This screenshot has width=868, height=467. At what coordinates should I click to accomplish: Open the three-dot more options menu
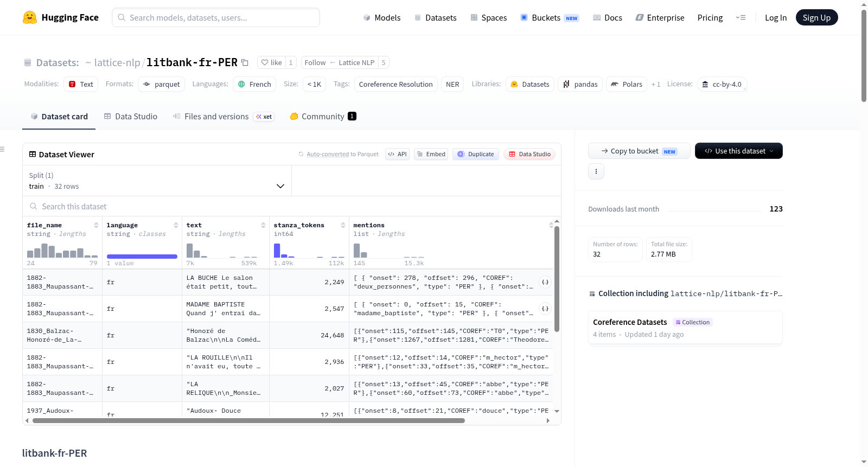(596, 171)
